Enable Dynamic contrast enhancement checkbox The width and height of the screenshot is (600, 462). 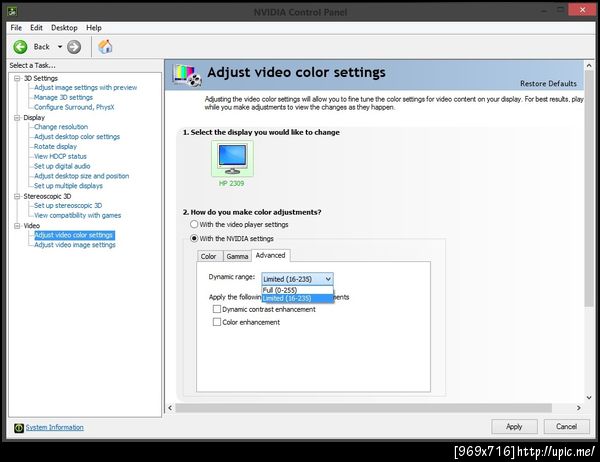(217, 309)
